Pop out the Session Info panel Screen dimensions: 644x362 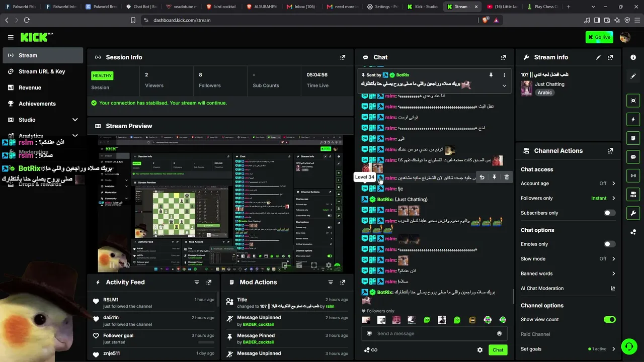coord(343,57)
